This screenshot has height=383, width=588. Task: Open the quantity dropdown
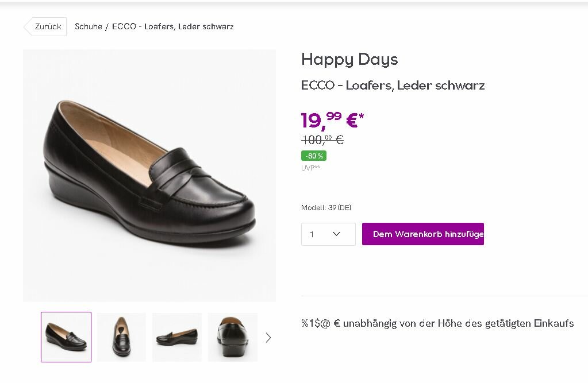click(328, 234)
